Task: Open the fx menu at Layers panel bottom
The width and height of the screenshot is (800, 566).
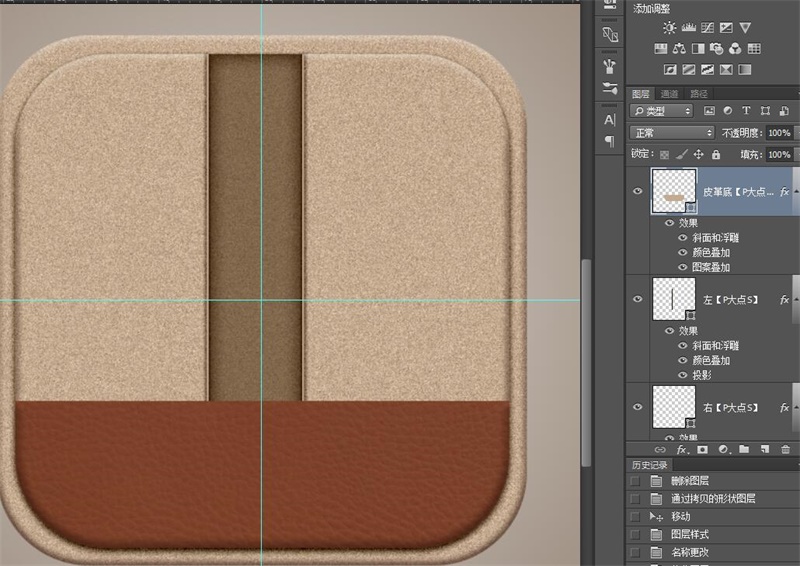Action: pos(682,450)
